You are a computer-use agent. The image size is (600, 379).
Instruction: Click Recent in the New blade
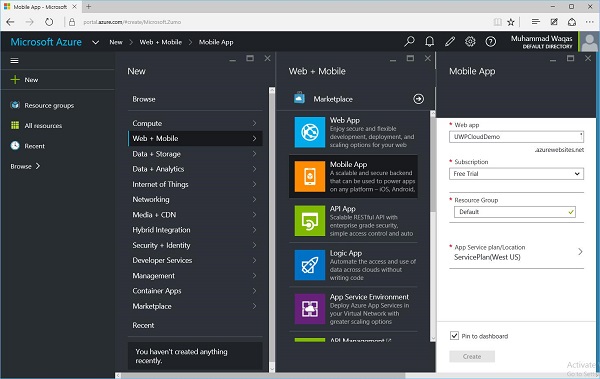143,325
